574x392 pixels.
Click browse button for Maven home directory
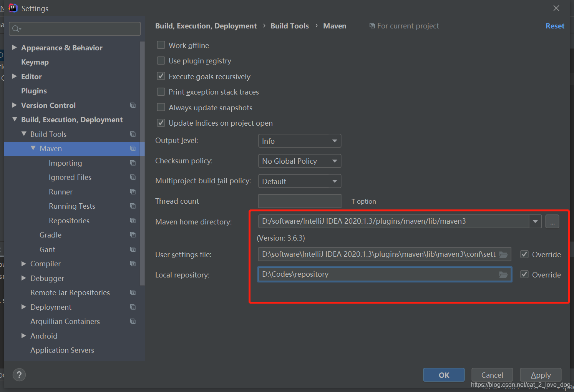[552, 221]
